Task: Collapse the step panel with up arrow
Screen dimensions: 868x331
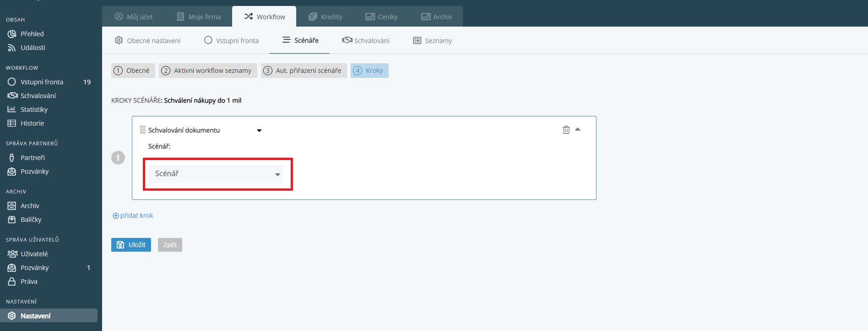Action: coord(578,129)
